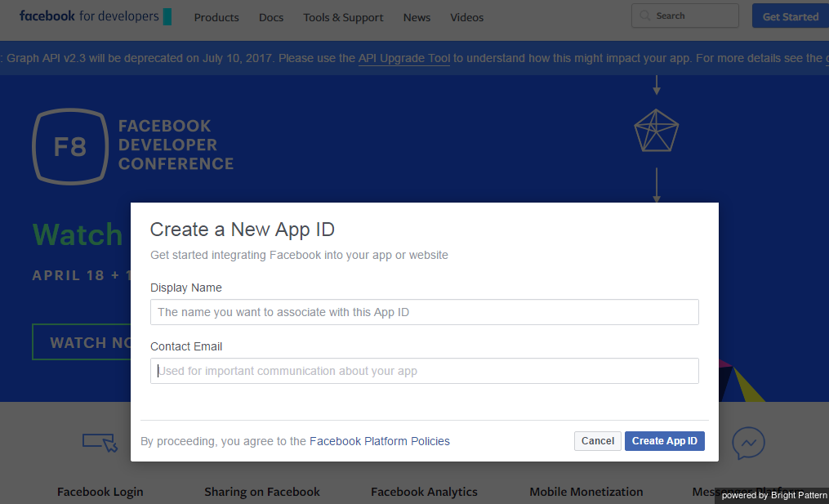Click the Messenger chat bubble icon
This screenshot has width=829, height=504.
[748, 443]
